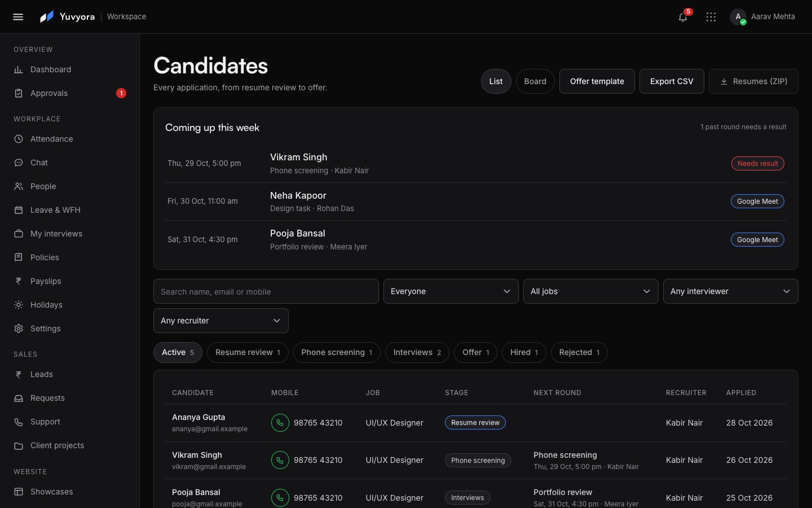
Task: Open Policies in the sidebar
Action: [x=70, y=257]
